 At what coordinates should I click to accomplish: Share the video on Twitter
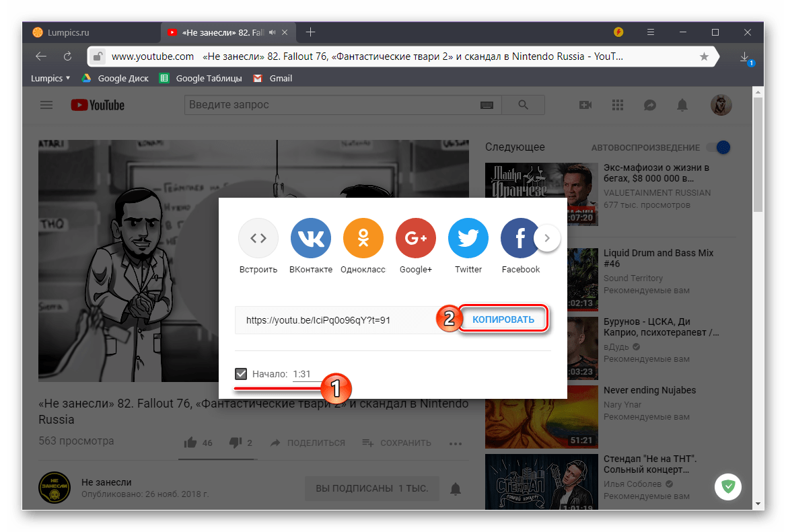(x=468, y=238)
